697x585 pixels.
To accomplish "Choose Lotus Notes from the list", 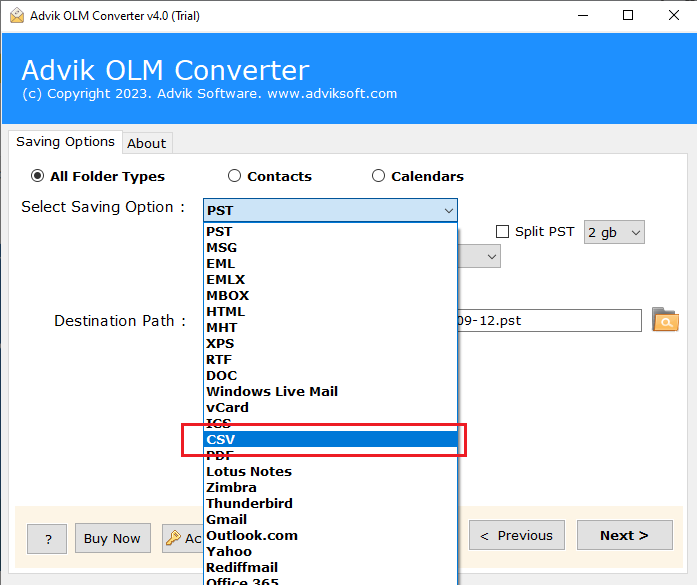I will (x=330, y=472).
